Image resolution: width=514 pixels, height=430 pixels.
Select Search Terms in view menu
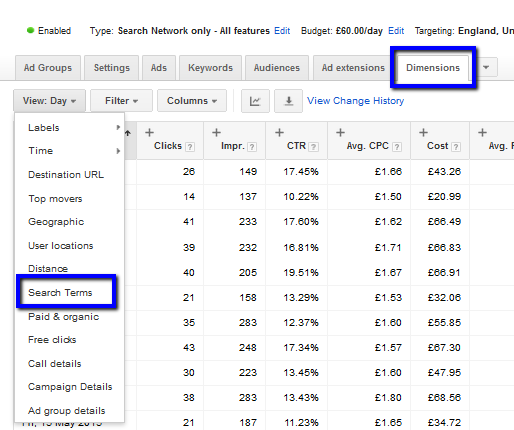pyautogui.click(x=60, y=293)
